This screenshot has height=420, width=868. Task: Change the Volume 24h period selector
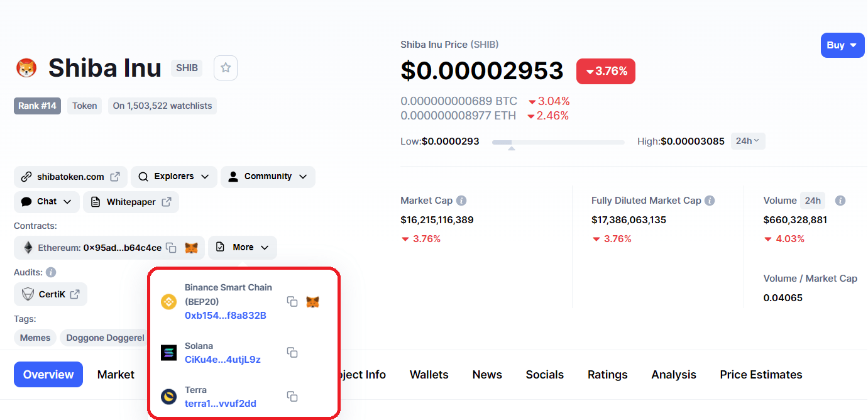coord(813,201)
